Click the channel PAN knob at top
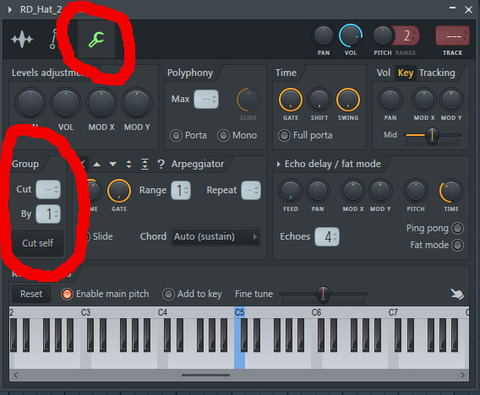480x395 pixels. tap(323, 36)
